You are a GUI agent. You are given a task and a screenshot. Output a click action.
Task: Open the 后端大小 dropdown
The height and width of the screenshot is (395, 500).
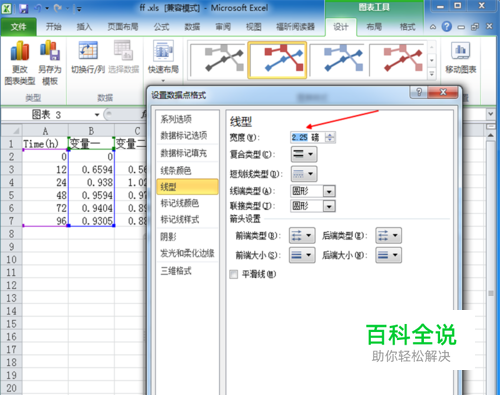[388, 255]
